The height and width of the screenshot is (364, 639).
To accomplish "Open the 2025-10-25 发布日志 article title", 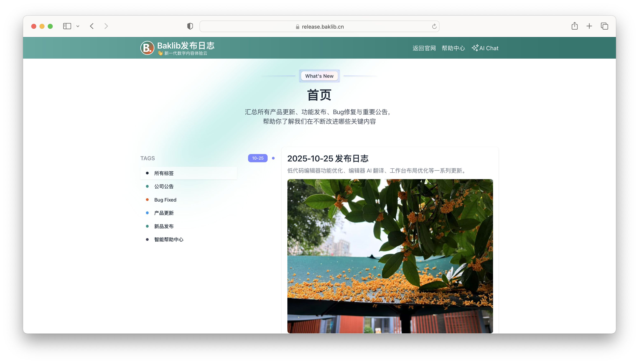I will point(328,158).
